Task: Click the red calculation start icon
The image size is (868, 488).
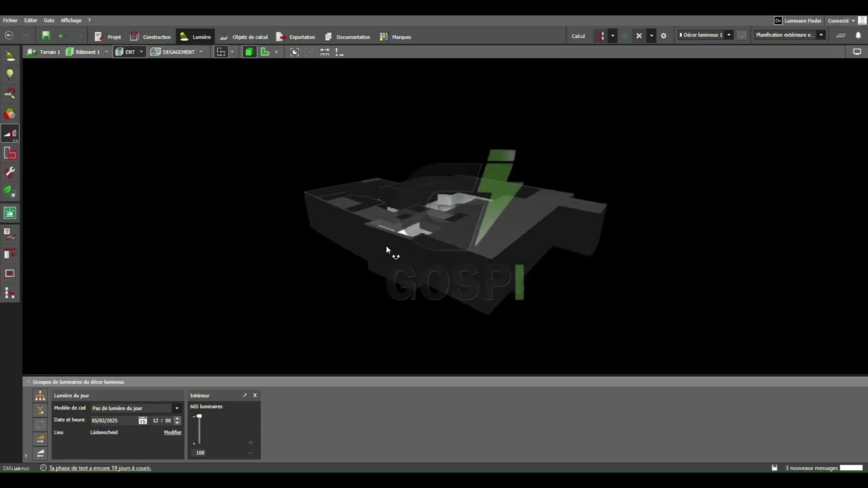Action: [x=601, y=36]
